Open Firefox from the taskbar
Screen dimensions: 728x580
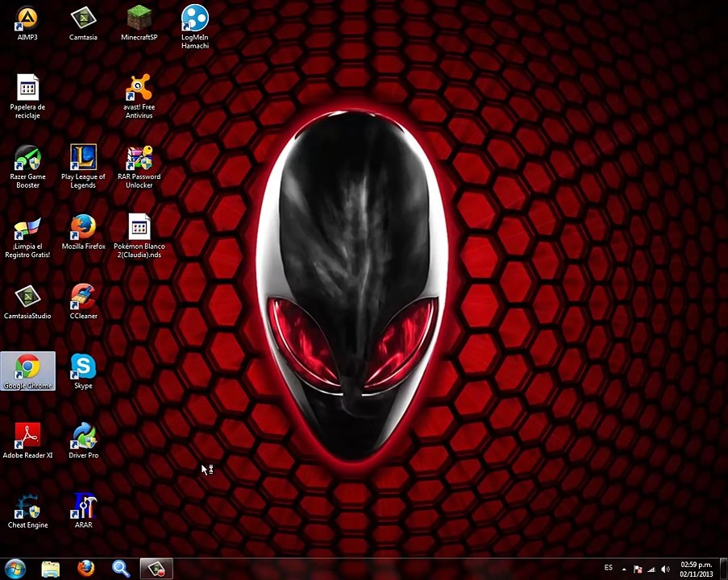[85, 568]
